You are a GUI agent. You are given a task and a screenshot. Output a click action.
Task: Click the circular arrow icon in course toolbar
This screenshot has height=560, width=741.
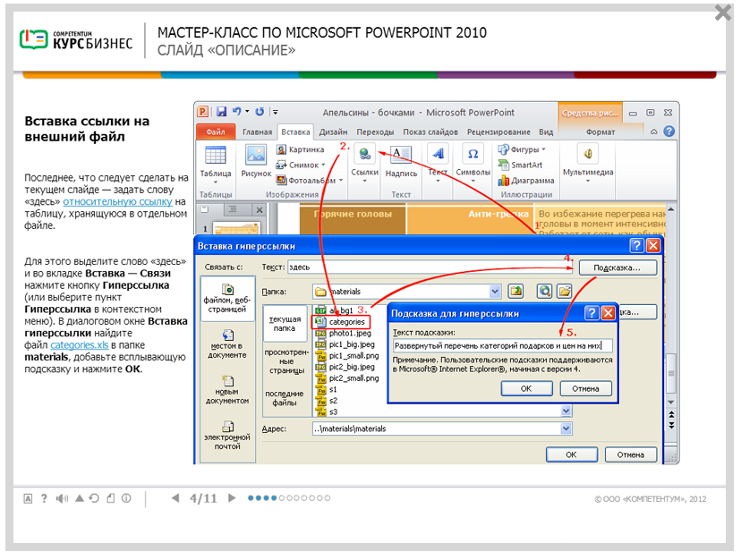[94, 498]
